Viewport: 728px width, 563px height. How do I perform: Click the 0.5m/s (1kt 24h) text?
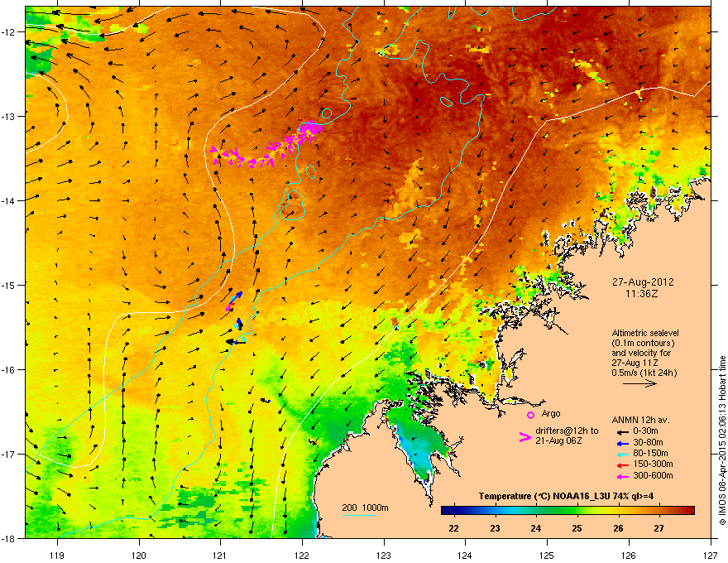point(644,373)
